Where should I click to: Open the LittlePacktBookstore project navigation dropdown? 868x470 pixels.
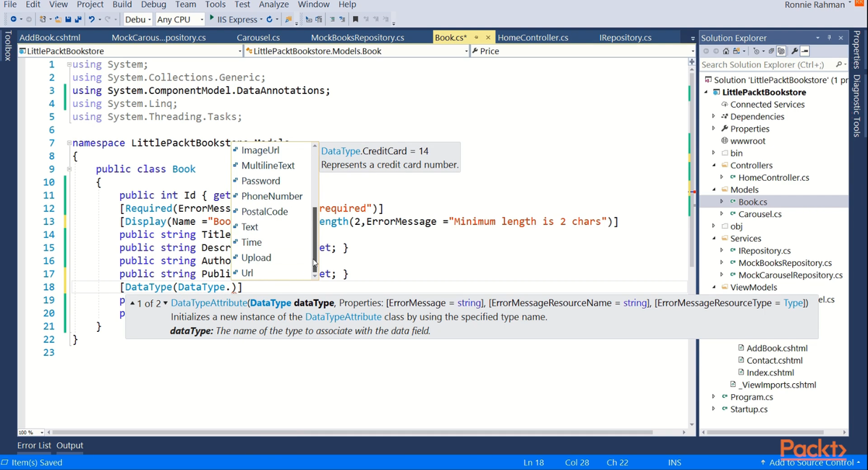click(x=130, y=51)
